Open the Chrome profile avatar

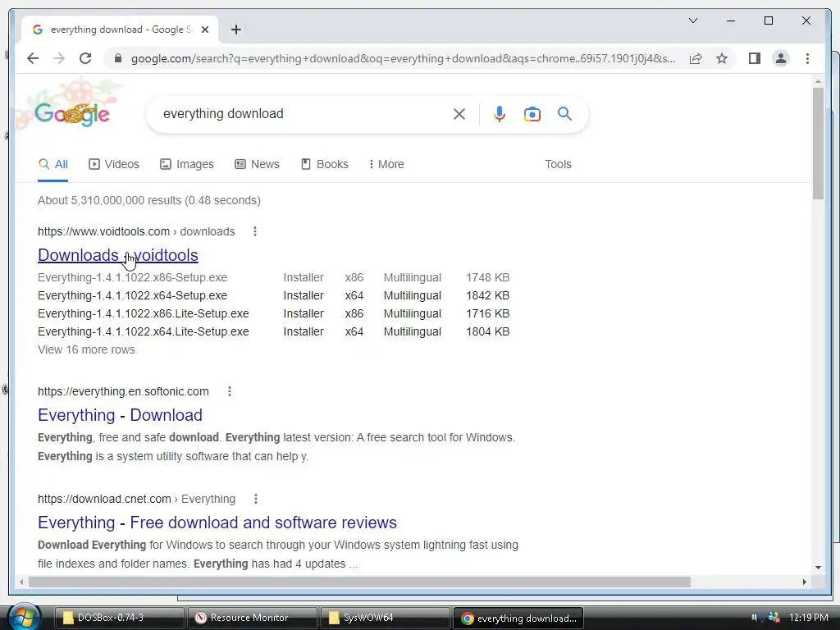coord(781,58)
